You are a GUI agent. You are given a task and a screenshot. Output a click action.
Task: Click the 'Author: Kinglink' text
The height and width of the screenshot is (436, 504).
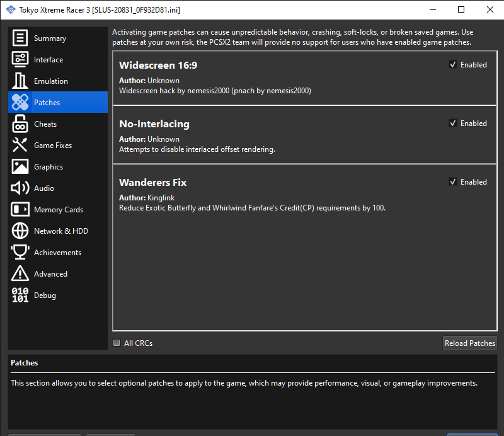pyautogui.click(x=147, y=197)
